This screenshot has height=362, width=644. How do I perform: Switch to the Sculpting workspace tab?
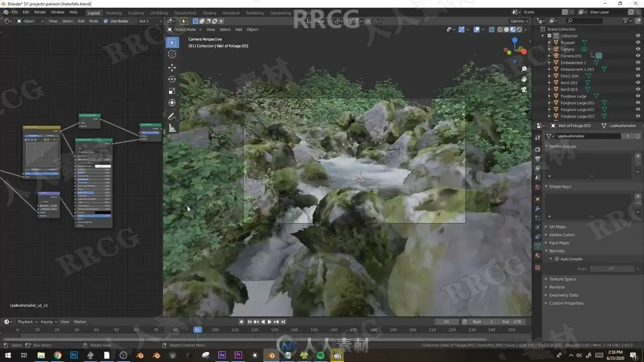pyautogui.click(x=135, y=13)
